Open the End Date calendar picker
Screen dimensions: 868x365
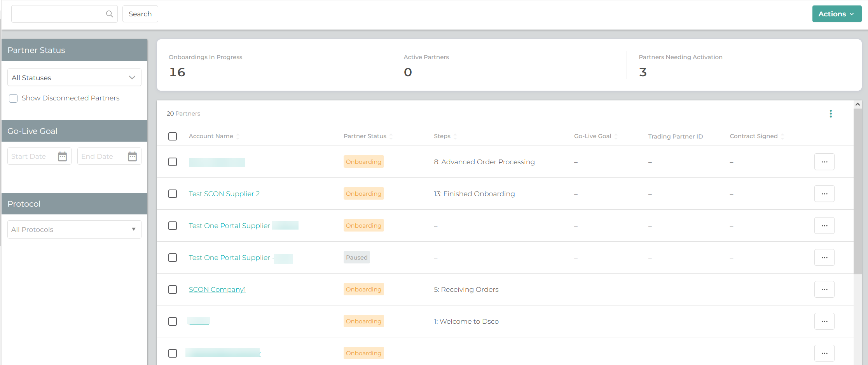132,156
